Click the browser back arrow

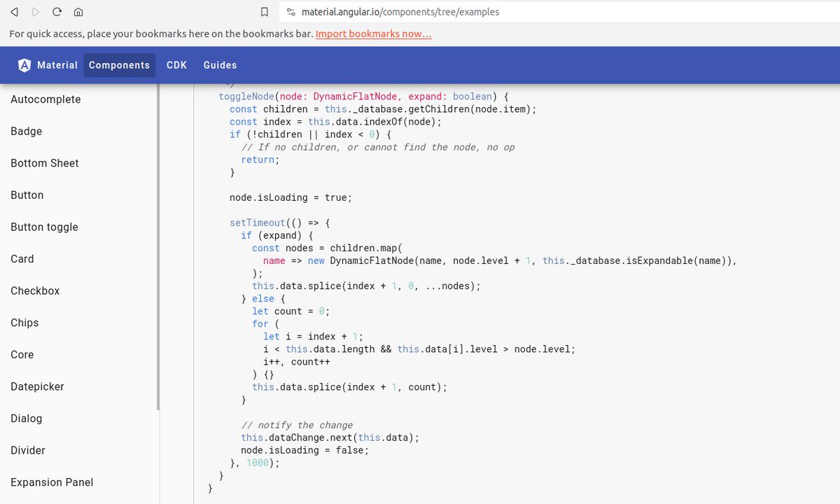(15, 12)
